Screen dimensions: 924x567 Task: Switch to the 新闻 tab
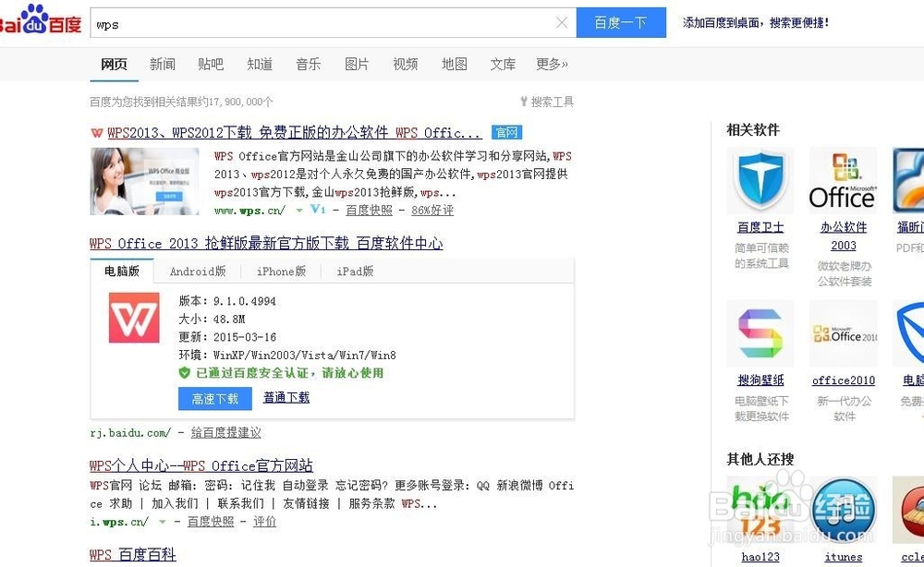click(x=163, y=64)
